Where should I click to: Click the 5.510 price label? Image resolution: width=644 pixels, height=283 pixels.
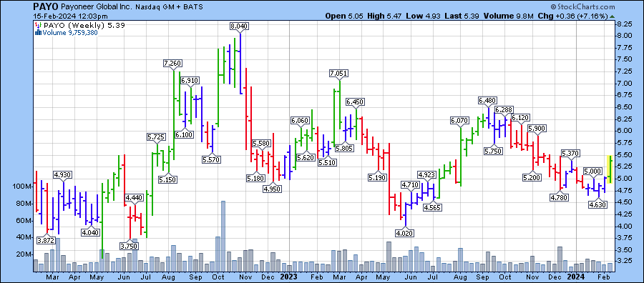(328, 162)
